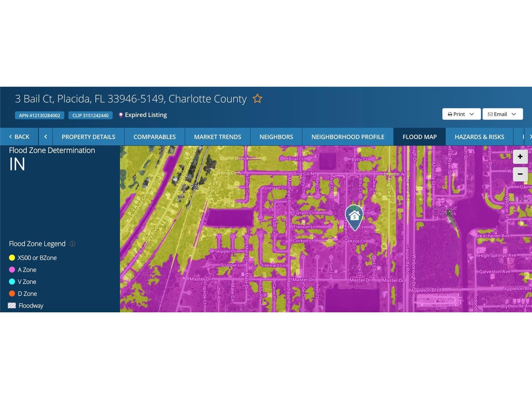Go back using the BACK button
Viewport: 532px width, 399px height.
click(x=19, y=137)
